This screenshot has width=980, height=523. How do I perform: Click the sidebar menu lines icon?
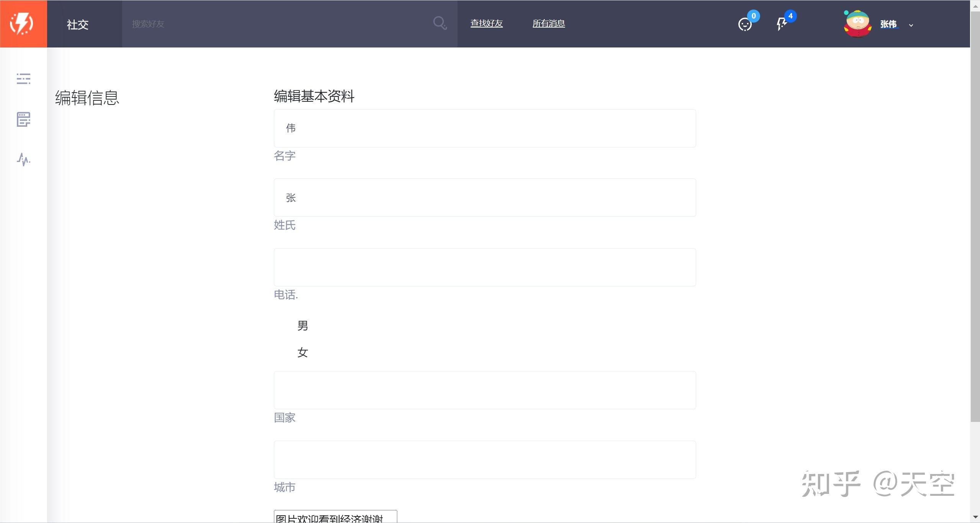click(23, 78)
